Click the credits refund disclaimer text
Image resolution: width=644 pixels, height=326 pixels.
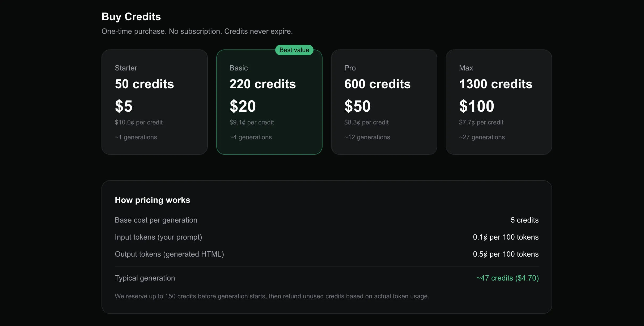tap(272, 296)
